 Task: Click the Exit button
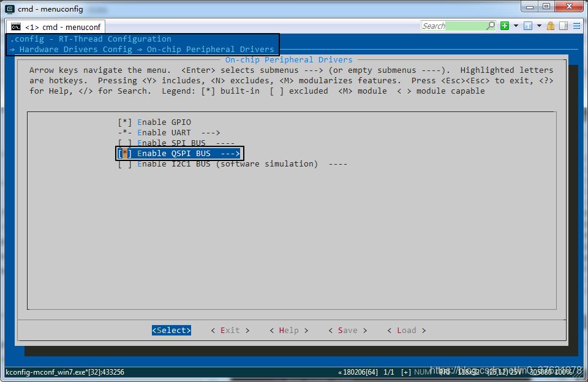230,330
